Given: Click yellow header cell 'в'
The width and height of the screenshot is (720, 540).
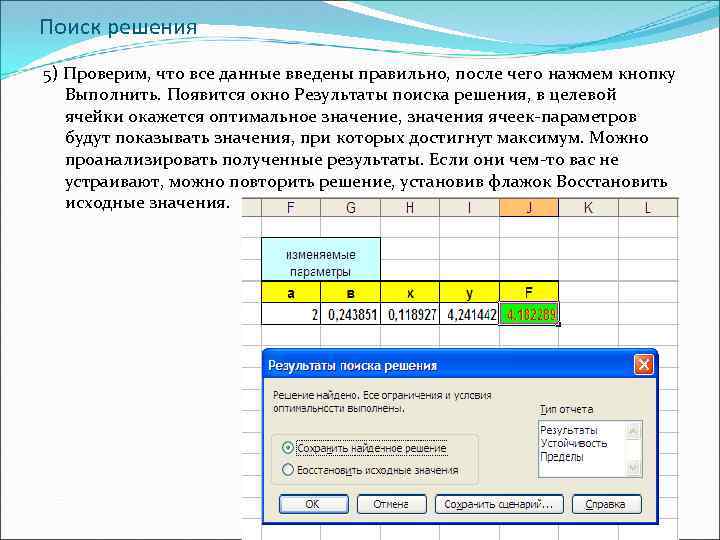Looking at the screenshot, I should [350, 292].
